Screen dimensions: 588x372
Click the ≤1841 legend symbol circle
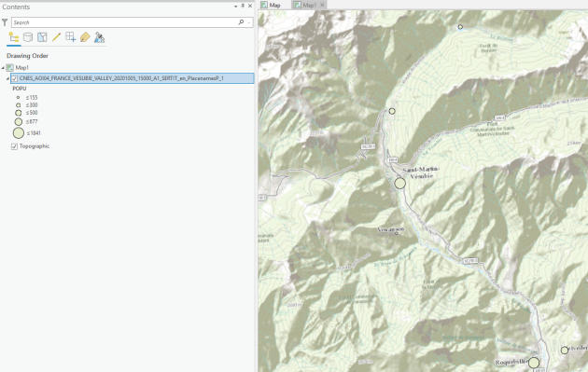(x=19, y=133)
